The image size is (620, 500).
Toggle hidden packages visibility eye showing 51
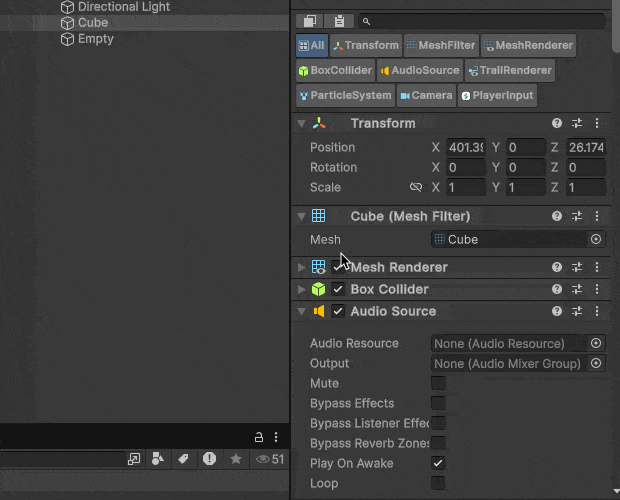[270, 459]
